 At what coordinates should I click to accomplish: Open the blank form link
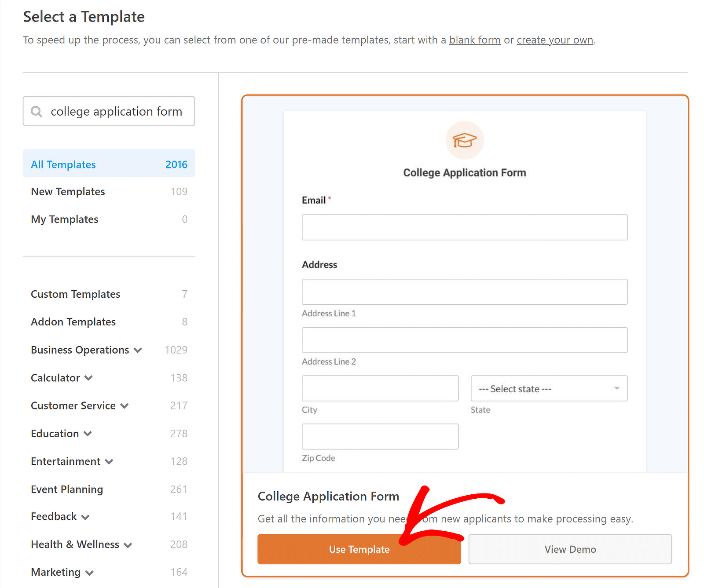[x=474, y=40]
